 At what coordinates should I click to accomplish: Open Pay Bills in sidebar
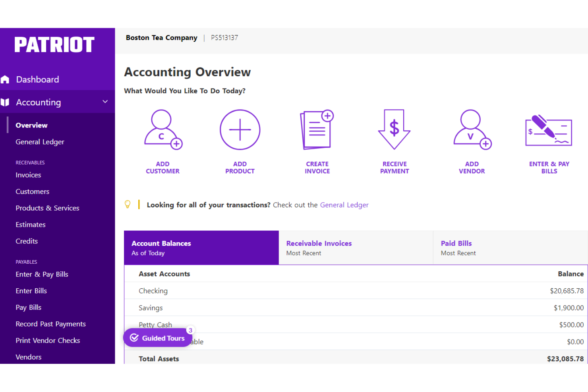coord(28,307)
